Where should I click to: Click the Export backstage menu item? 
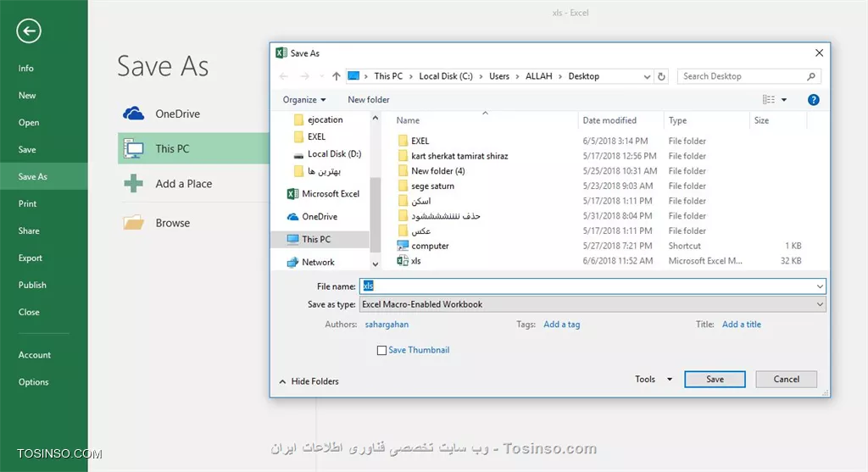click(x=30, y=258)
